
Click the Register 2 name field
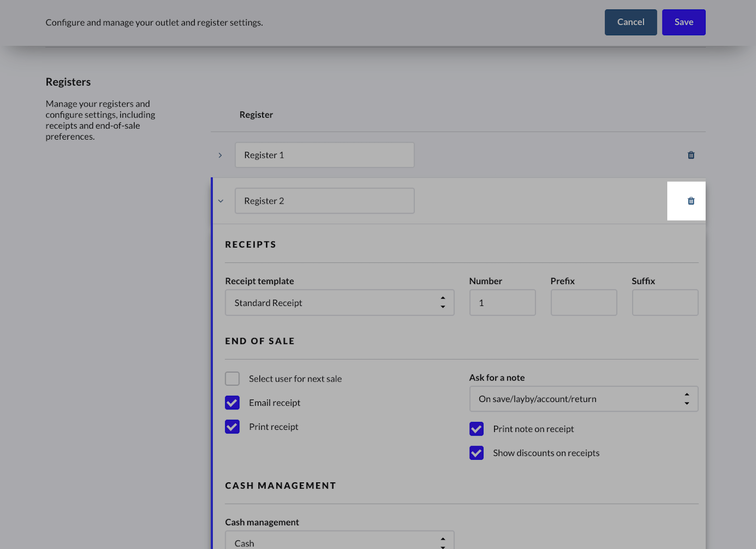(324, 200)
